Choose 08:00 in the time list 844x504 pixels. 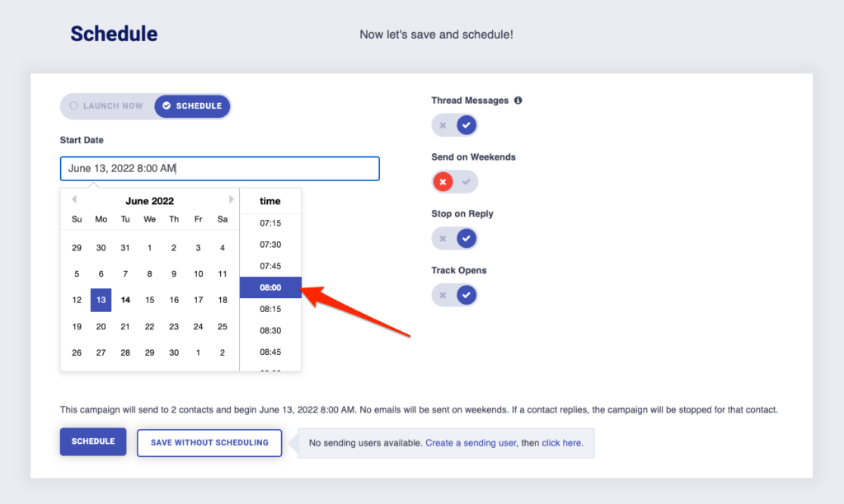tap(270, 287)
